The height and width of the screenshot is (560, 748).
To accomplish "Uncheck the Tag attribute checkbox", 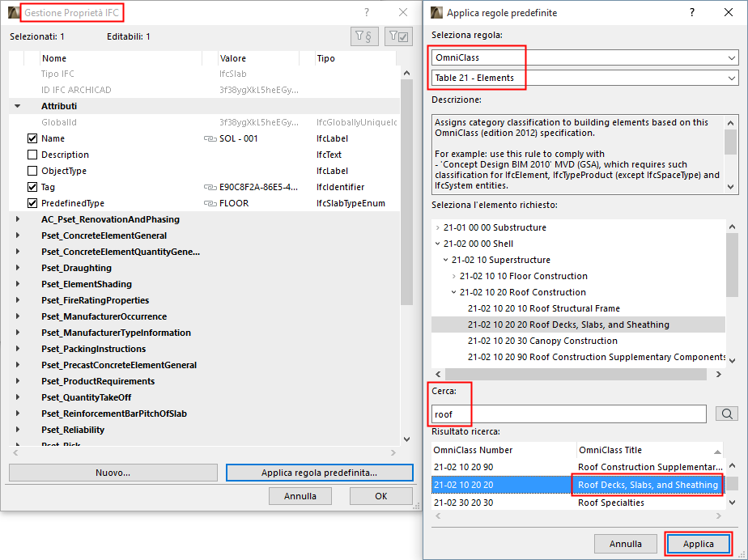I will pyautogui.click(x=32, y=187).
